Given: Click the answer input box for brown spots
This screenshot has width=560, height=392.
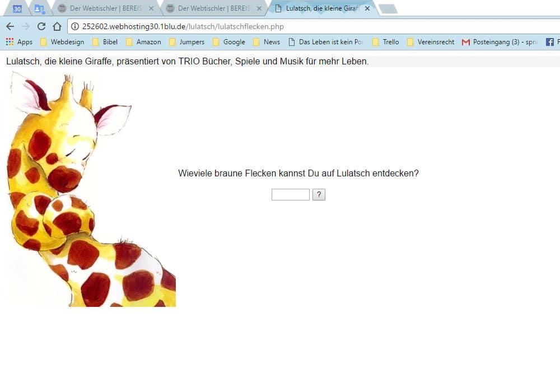Looking at the screenshot, I should pos(290,194).
